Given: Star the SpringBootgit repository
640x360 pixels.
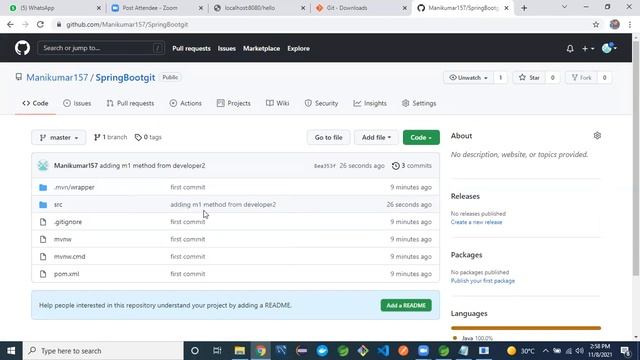Looking at the screenshot, I should [x=529, y=78].
